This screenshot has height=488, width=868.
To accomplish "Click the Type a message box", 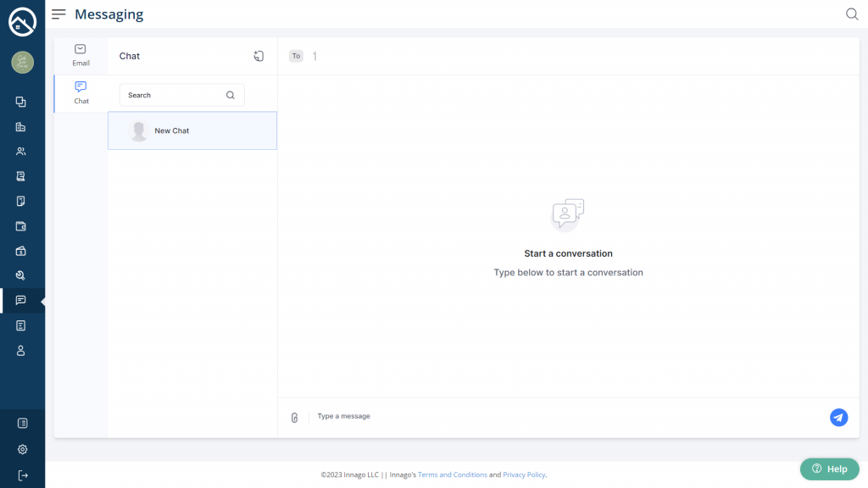I will 559,417.
